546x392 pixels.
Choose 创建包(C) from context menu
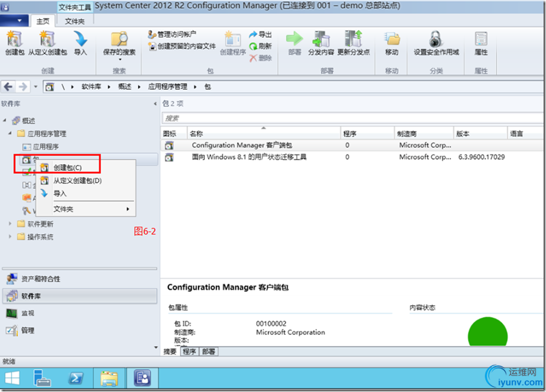coord(85,168)
